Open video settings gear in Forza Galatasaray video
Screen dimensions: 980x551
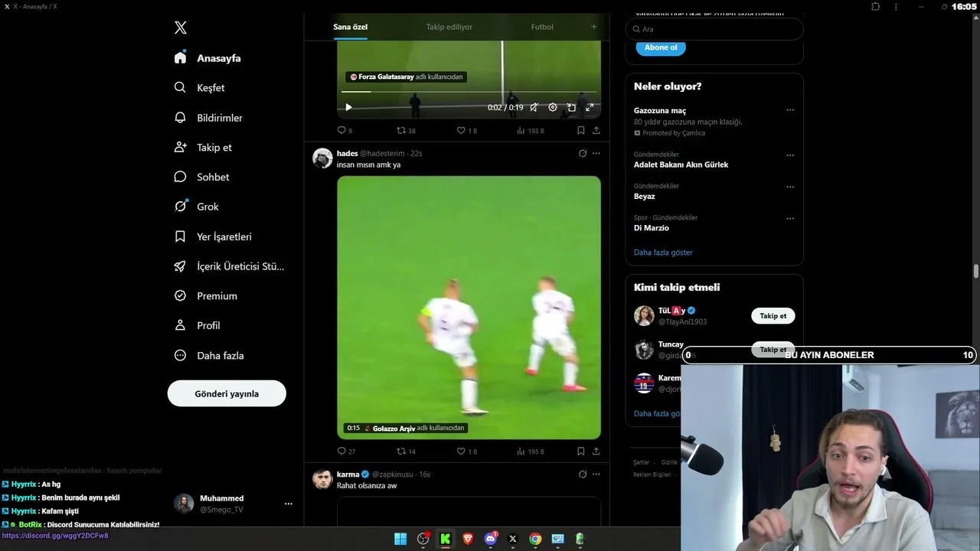pyautogui.click(x=553, y=107)
